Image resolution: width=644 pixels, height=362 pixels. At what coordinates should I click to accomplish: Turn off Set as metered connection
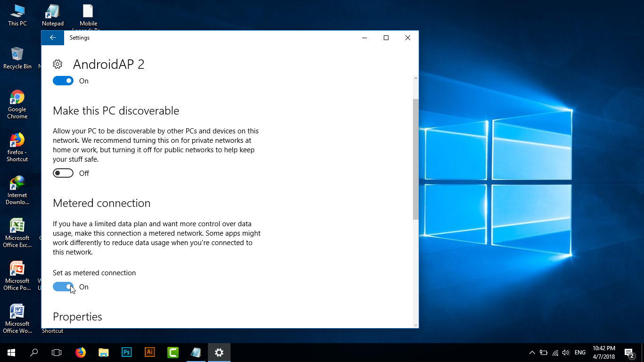[63, 287]
